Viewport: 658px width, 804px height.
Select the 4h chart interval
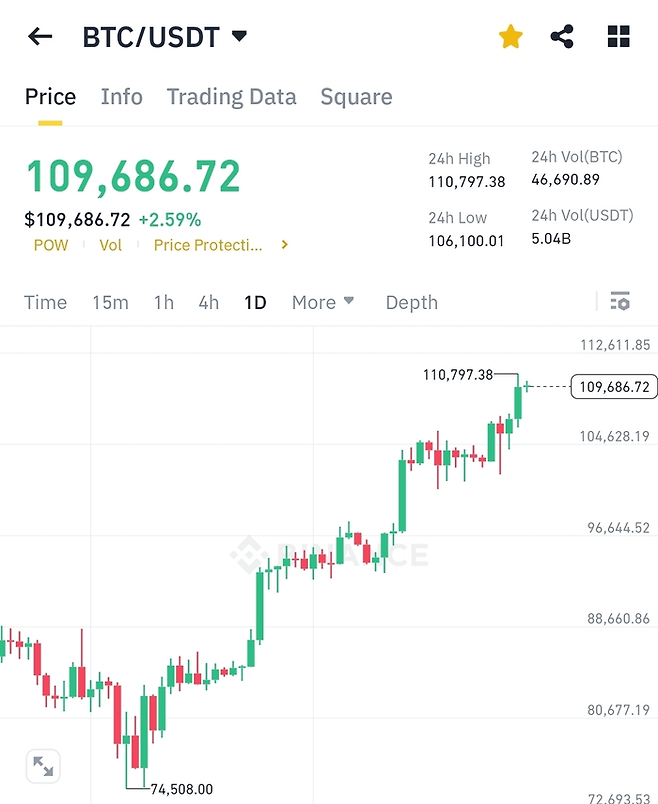click(208, 302)
